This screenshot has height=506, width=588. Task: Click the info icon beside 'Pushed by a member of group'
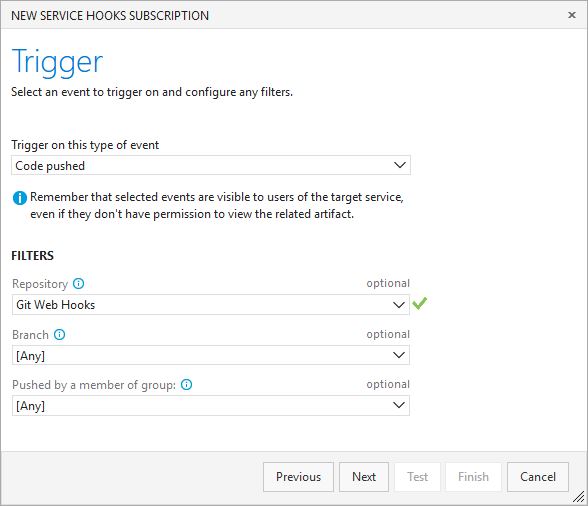(186, 384)
